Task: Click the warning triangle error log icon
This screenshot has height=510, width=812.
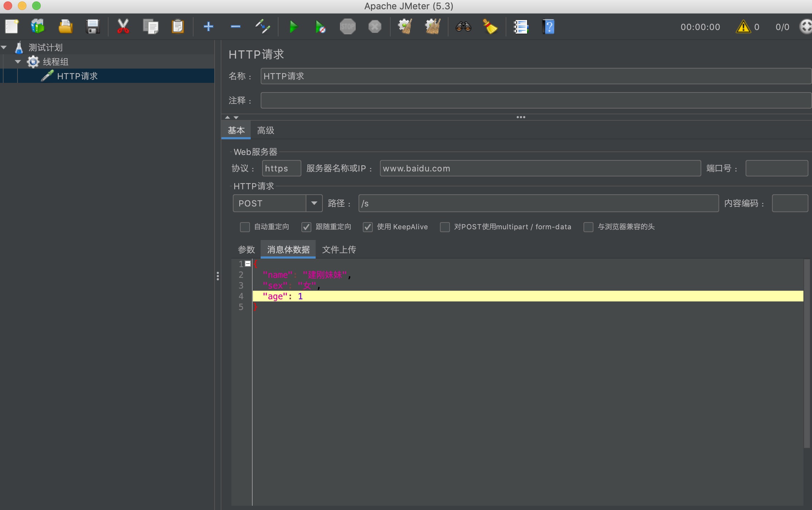Action: [x=743, y=27]
